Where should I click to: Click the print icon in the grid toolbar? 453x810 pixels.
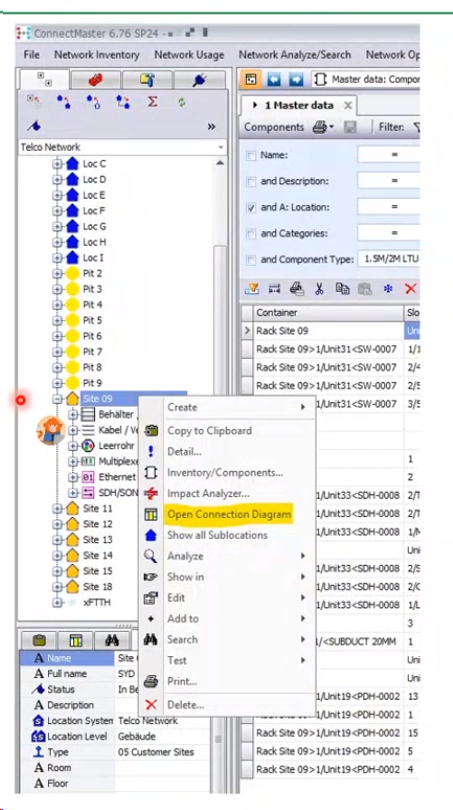click(296, 289)
